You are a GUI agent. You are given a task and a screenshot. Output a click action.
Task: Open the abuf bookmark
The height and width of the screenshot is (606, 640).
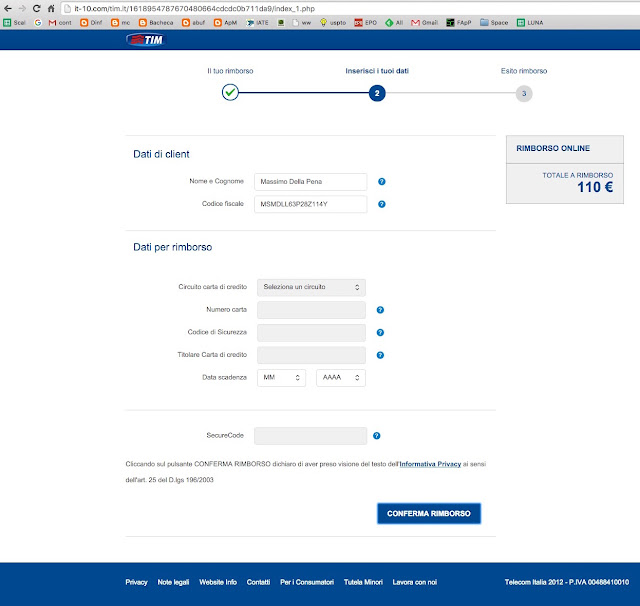point(193,23)
